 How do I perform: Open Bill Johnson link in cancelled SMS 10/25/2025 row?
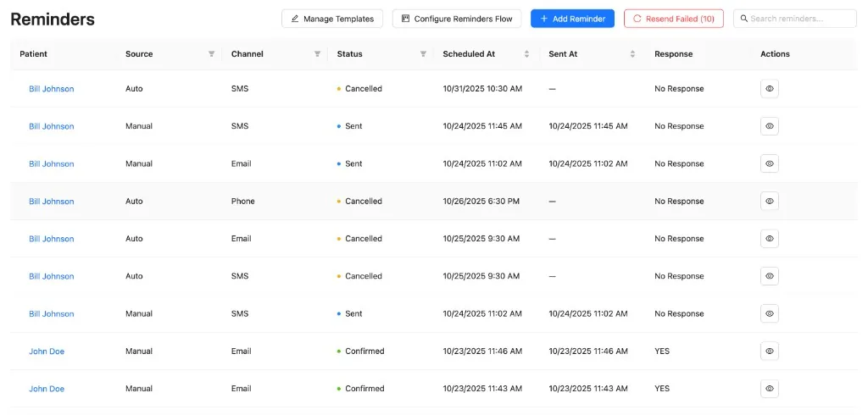point(52,276)
